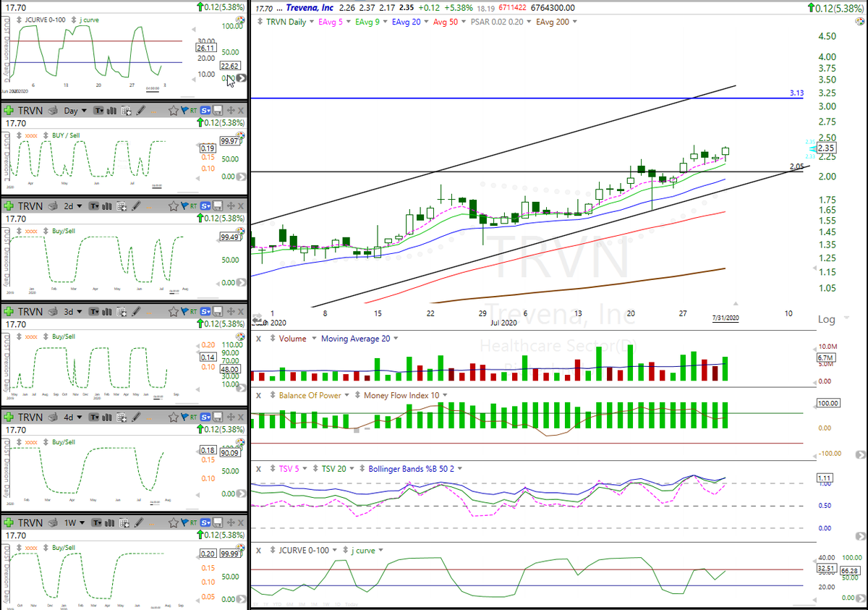Click gray scroll arrow in top-left JCURVE pane

click(242, 78)
